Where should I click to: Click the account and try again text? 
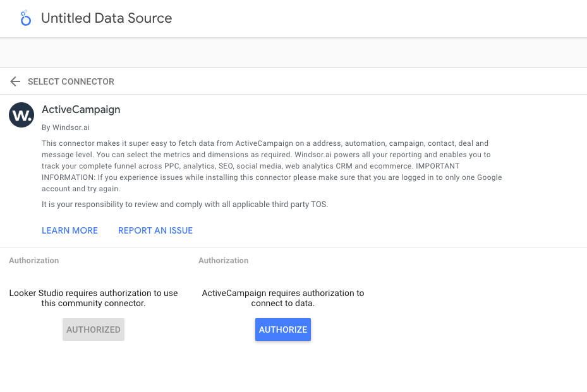point(80,189)
